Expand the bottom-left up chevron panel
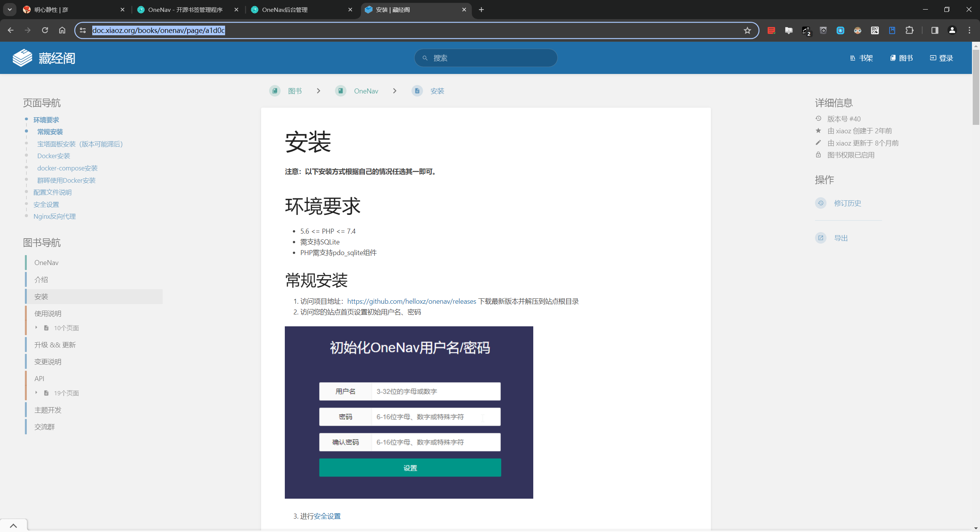 pyautogui.click(x=13, y=525)
